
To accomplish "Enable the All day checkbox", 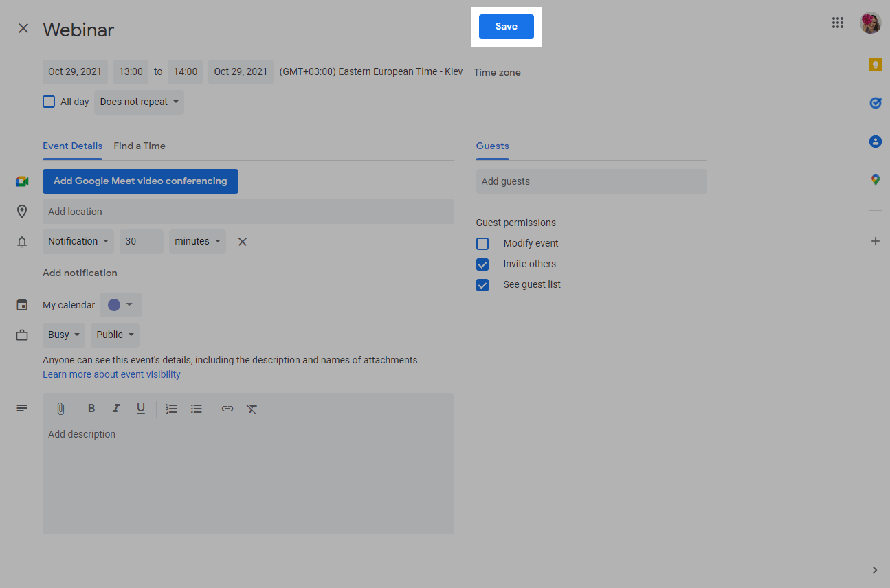I will point(49,102).
